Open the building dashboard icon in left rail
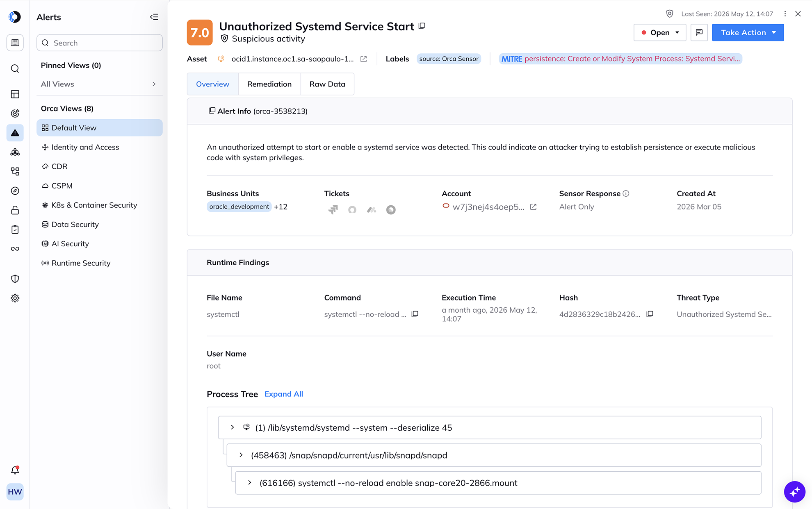812x509 pixels. (x=15, y=43)
